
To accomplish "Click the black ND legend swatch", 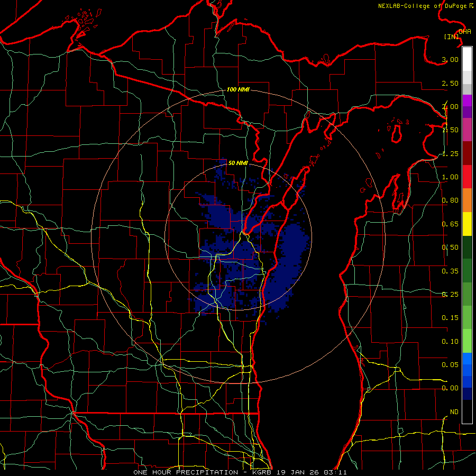I will tap(467, 411).
